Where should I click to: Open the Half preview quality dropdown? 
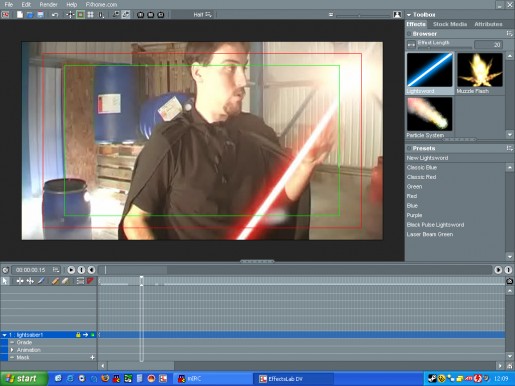click(x=203, y=15)
